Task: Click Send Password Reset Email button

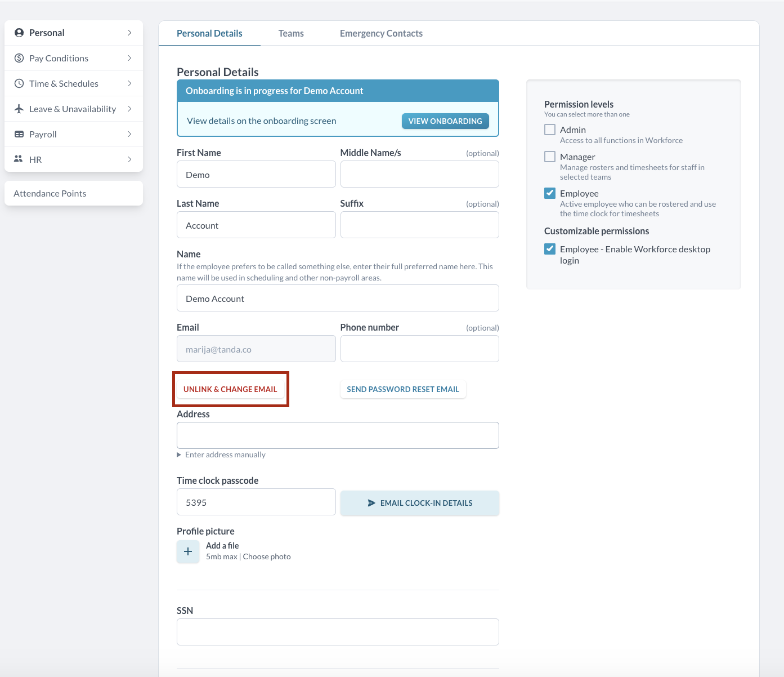Action: click(403, 389)
